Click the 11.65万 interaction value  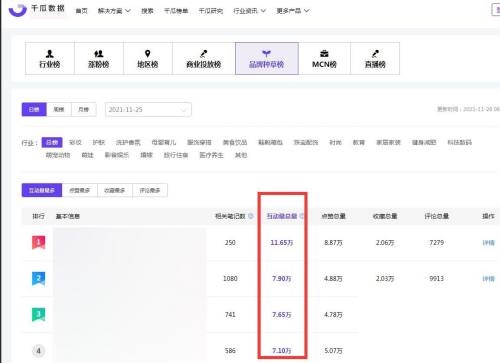pos(282,243)
